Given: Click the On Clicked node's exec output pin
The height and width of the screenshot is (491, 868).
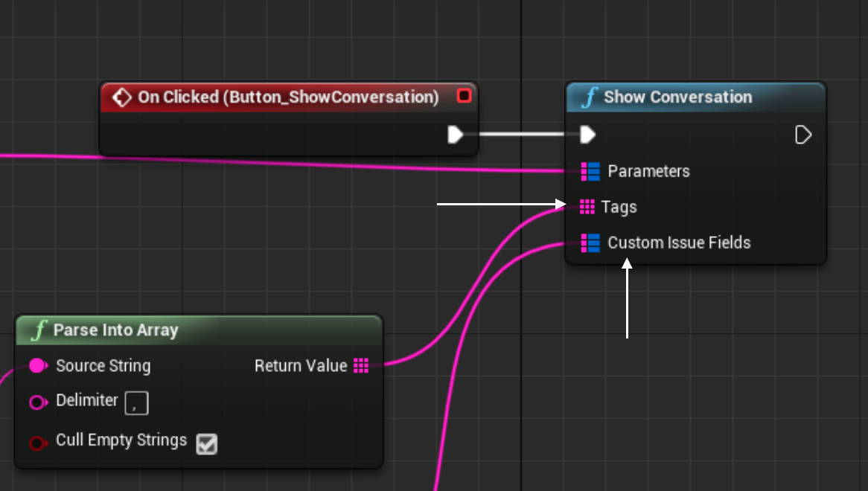Looking at the screenshot, I should (x=455, y=135).
